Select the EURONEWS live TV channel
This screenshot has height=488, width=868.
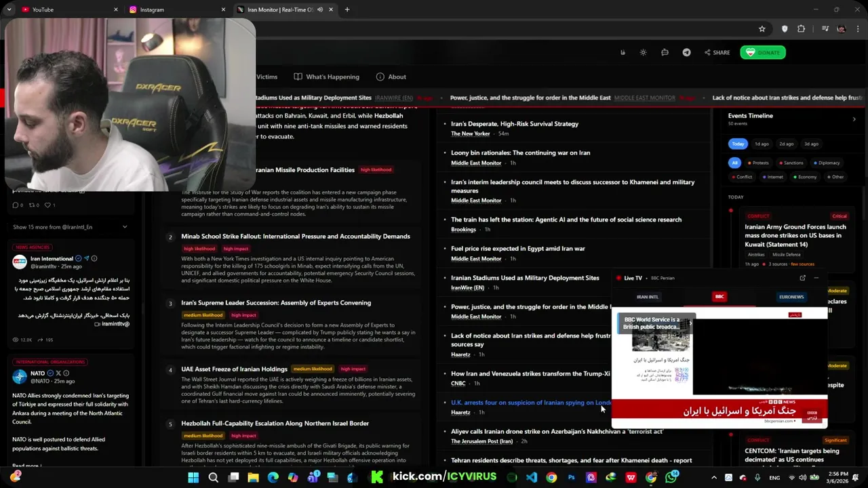(791, 296)
